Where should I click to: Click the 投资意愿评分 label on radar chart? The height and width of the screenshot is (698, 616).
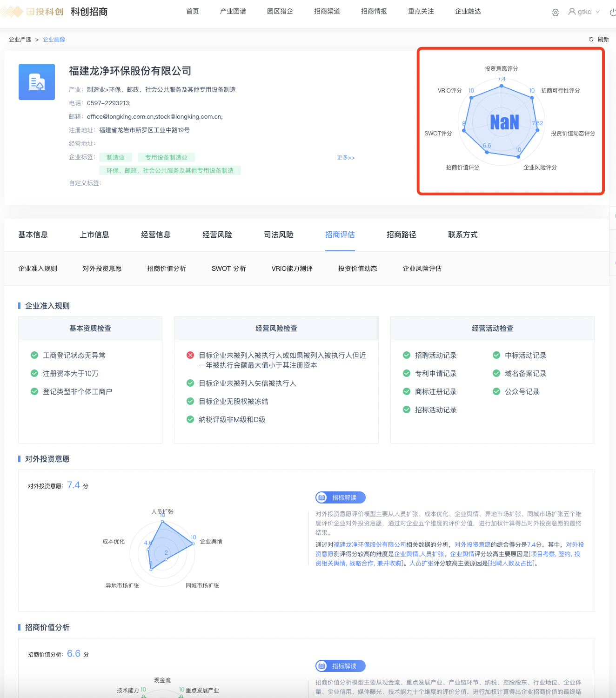click(x=502, y=69)
